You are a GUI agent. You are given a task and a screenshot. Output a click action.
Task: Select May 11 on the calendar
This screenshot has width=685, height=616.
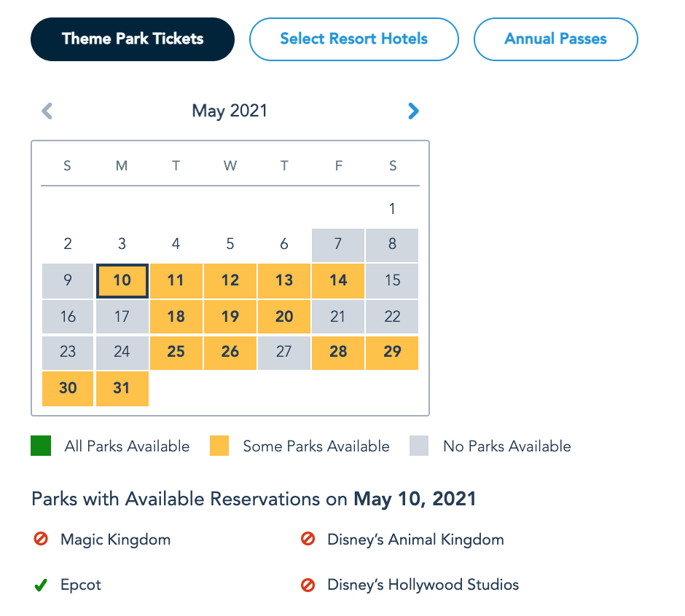point(176,280)
